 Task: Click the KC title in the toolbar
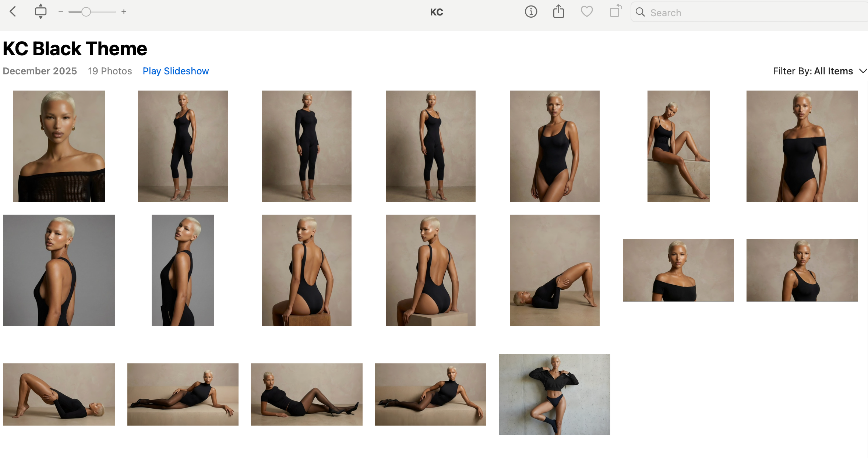point(437,11)
